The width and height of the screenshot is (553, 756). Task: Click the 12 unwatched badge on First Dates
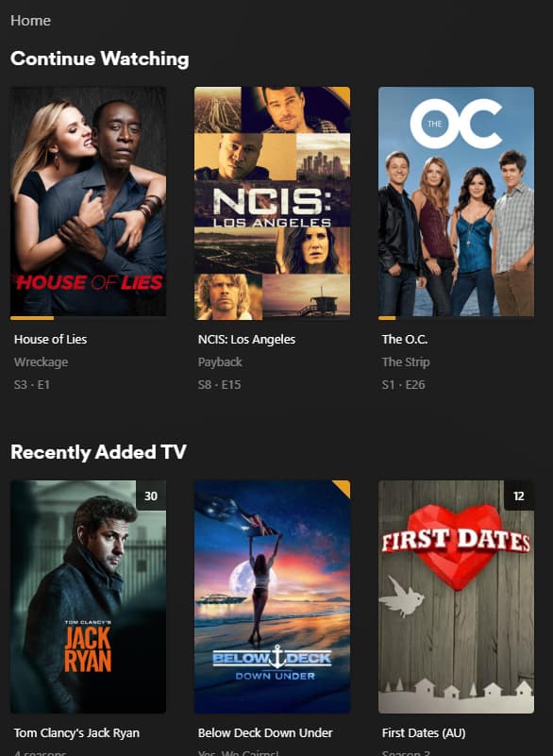[x=519, y=496]
